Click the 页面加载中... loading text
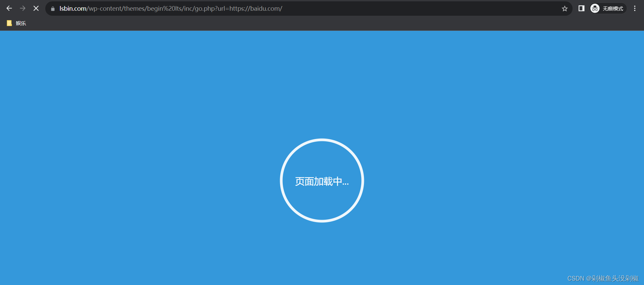Screen dimensions: 644x285 (x=322, y=182)
